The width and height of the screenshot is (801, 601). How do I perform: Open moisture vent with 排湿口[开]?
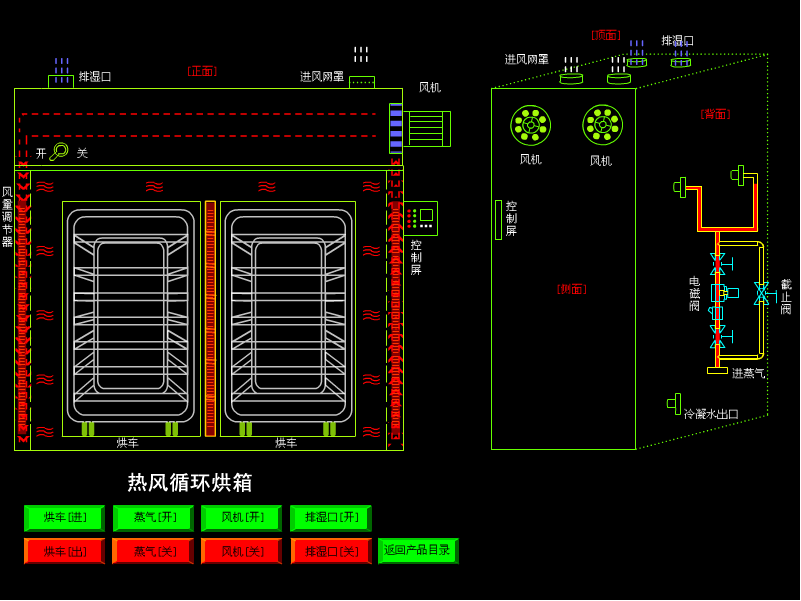tap(330, 518)
